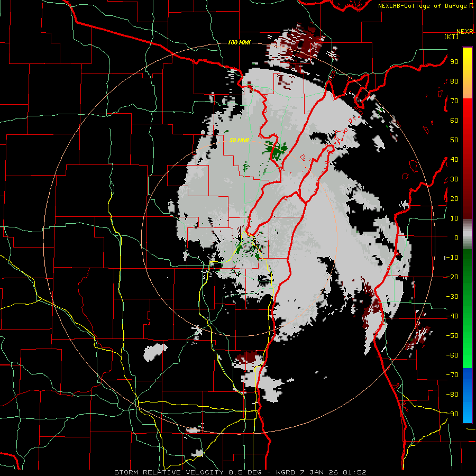Pick the light orange band of color bar

[467, 89]
